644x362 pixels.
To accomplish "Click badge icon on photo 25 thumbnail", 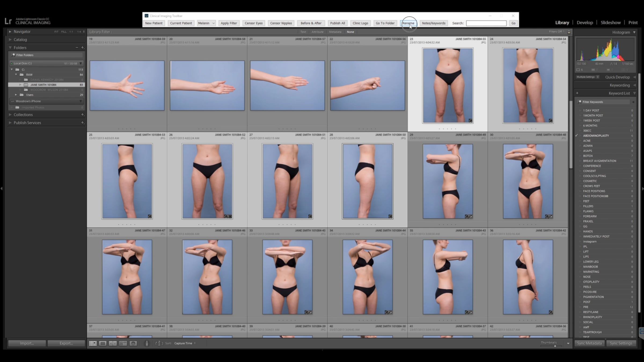I will coord(150,216).
